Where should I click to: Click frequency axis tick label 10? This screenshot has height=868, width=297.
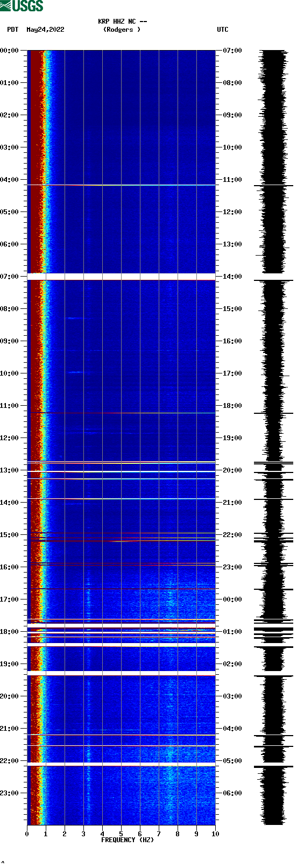pyautogui.click(x=215, y=834)
